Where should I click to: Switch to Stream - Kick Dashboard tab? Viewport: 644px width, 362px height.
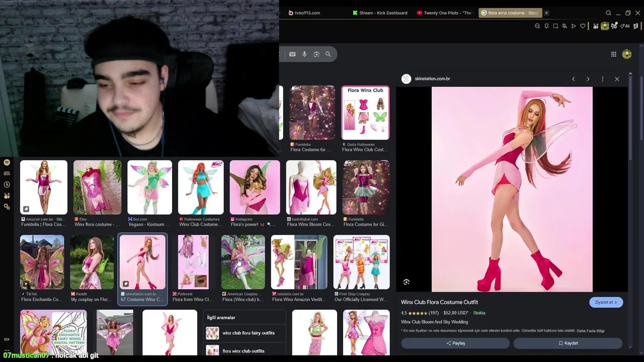(380, 13)
